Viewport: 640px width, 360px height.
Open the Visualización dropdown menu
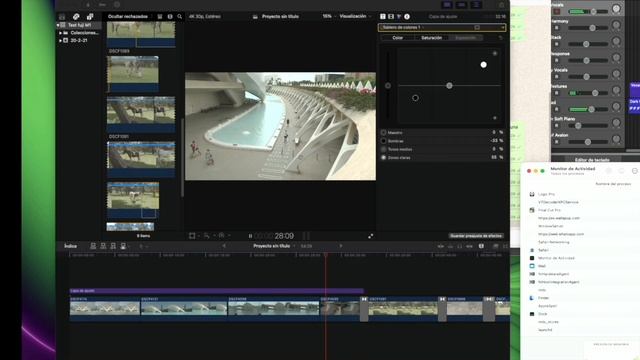coord(355,16)
